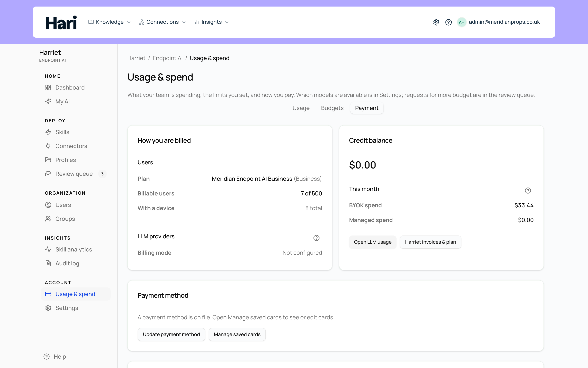Click 'Not configured' billing mode value

click(x=302, y=253)
